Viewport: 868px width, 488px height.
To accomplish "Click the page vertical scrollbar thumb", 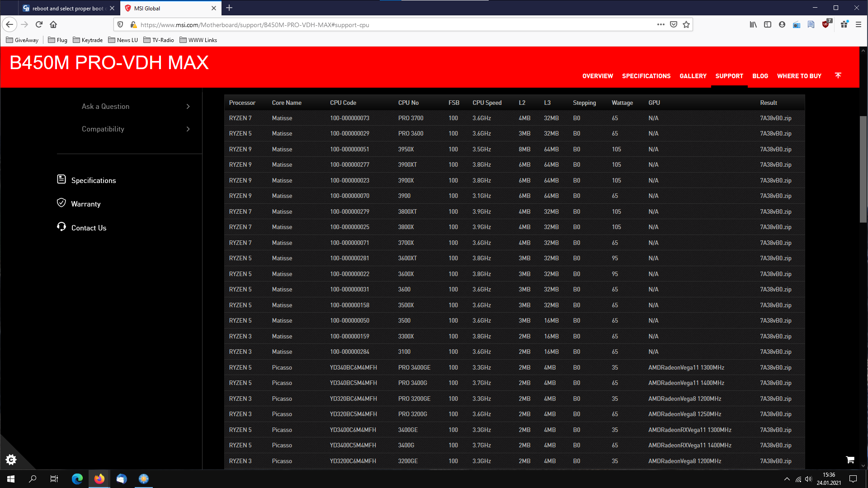I will [863, 169].
